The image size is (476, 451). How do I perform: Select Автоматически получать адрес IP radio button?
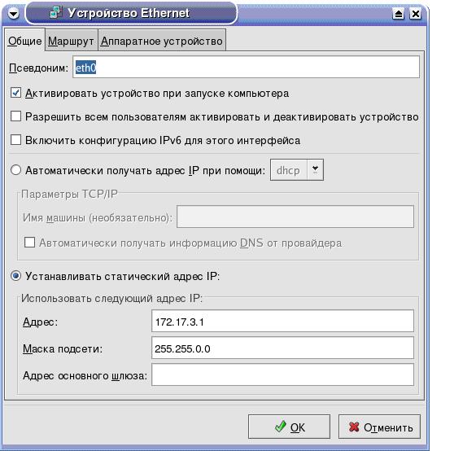tap(15, 170)
